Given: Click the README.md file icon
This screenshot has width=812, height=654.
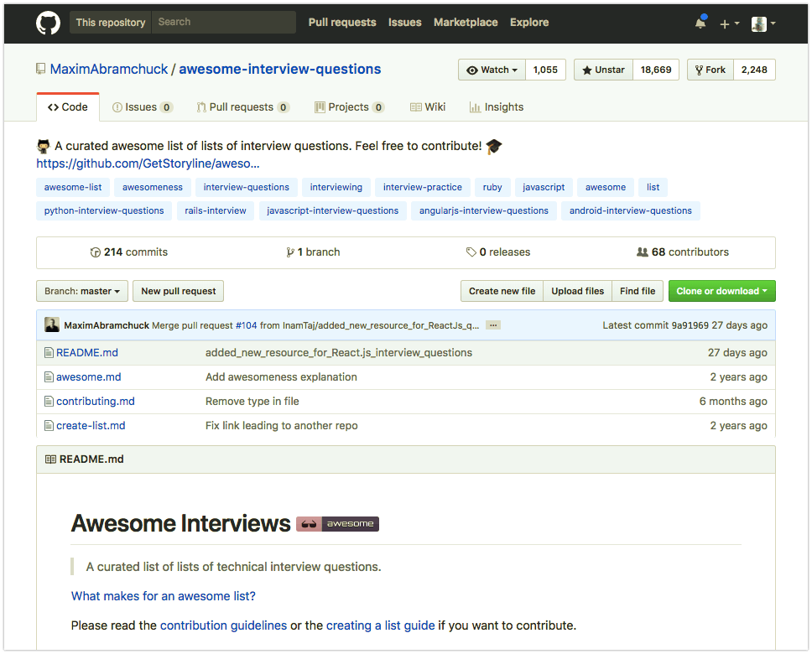Looking at the screenshot, I should click(x=49, y=353).
